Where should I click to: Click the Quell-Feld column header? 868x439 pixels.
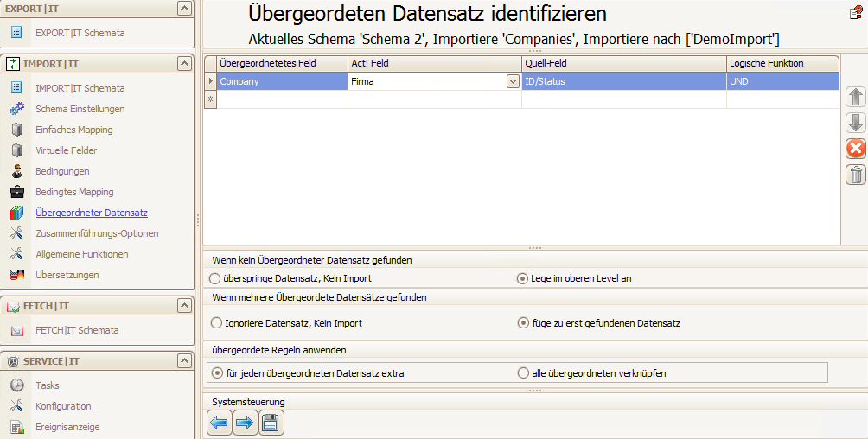tap(624, 63)
